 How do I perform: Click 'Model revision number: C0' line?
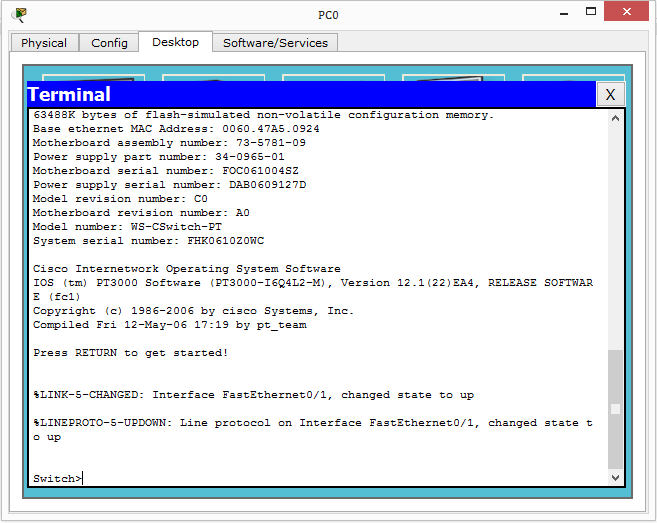(120, 199)
